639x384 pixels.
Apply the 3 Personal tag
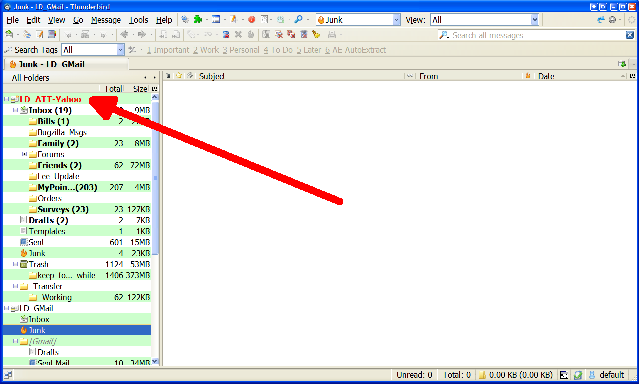[x=241, y=50]
